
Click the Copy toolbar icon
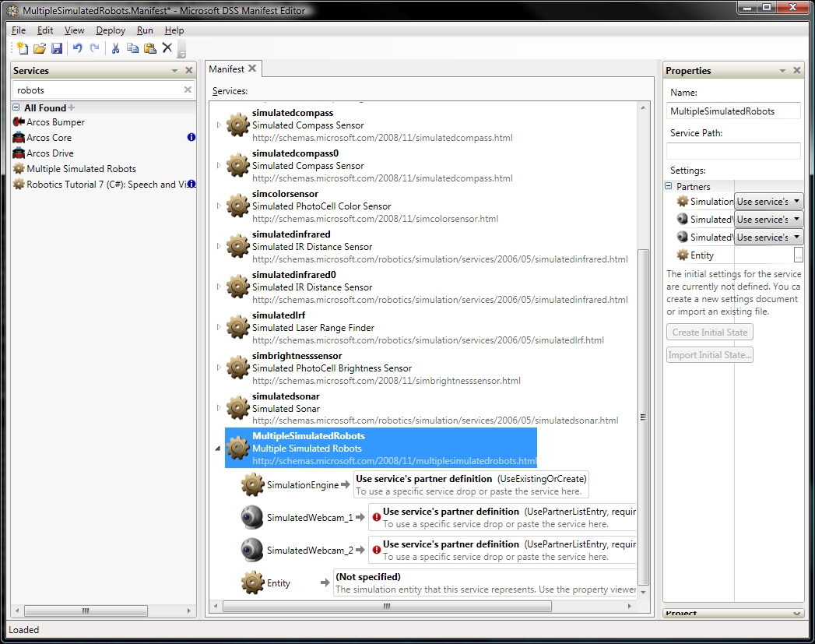click(132, 48)
